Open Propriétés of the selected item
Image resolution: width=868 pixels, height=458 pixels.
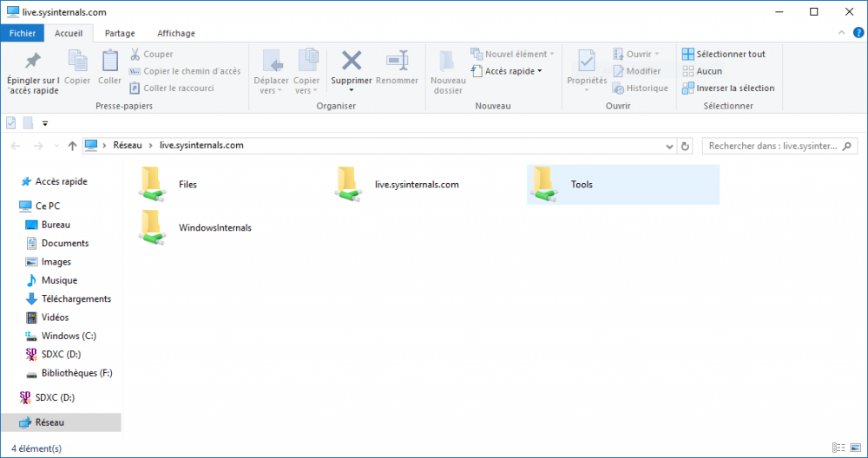(587, 71)
